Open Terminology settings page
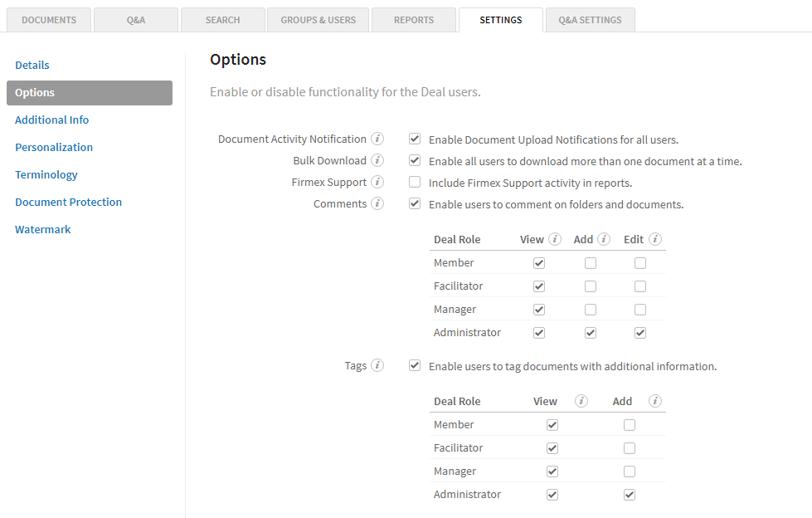Viewport: 812px width, 518px height. pos(46,174)
